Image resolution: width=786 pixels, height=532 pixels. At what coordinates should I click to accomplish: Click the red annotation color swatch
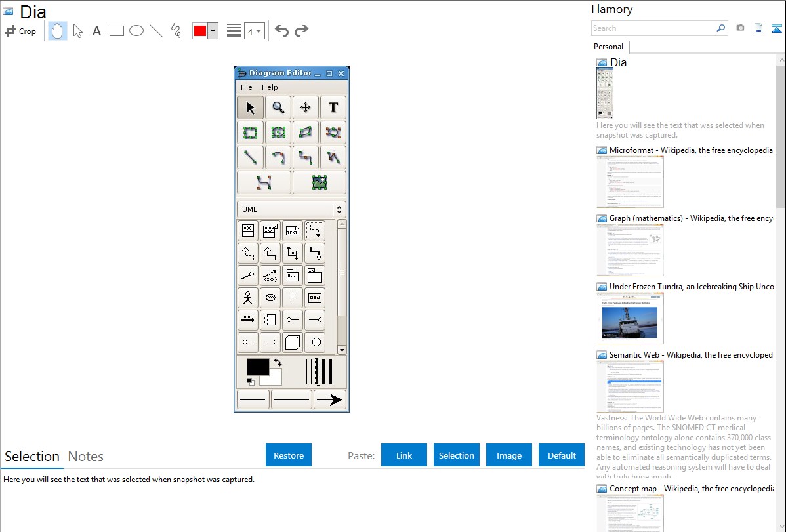[x=200, y=31]
